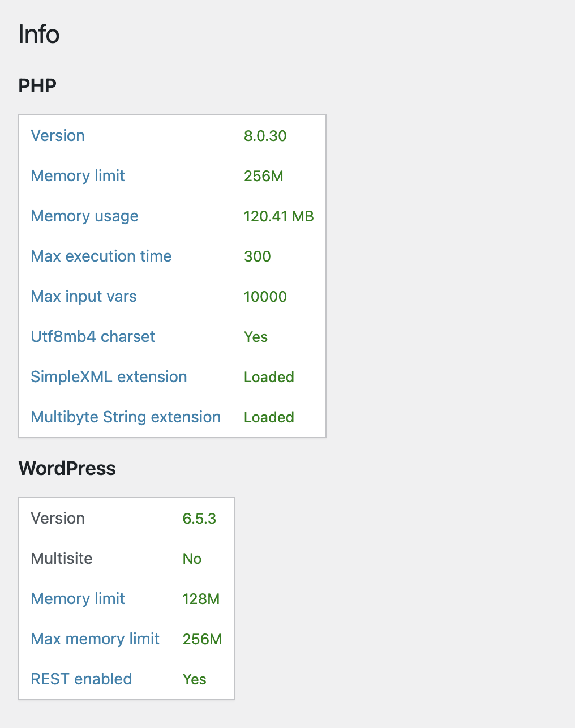Click the Multibyte String extension link

pos(126,417)
